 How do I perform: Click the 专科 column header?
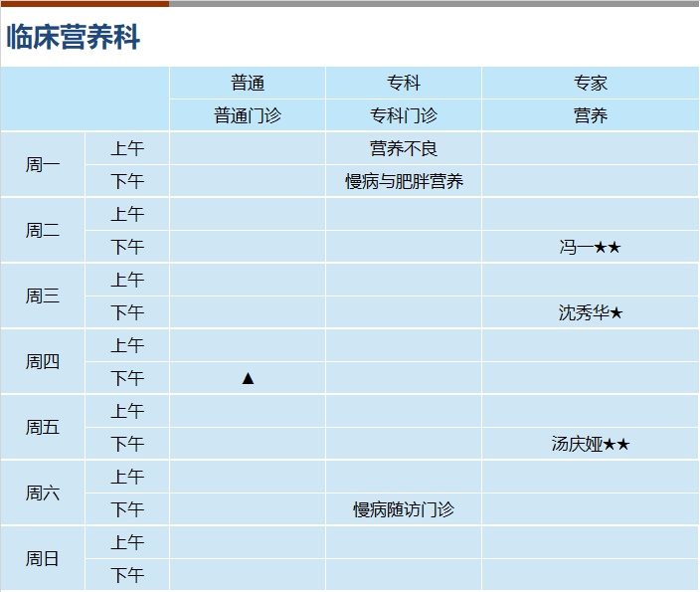point(404,84)
